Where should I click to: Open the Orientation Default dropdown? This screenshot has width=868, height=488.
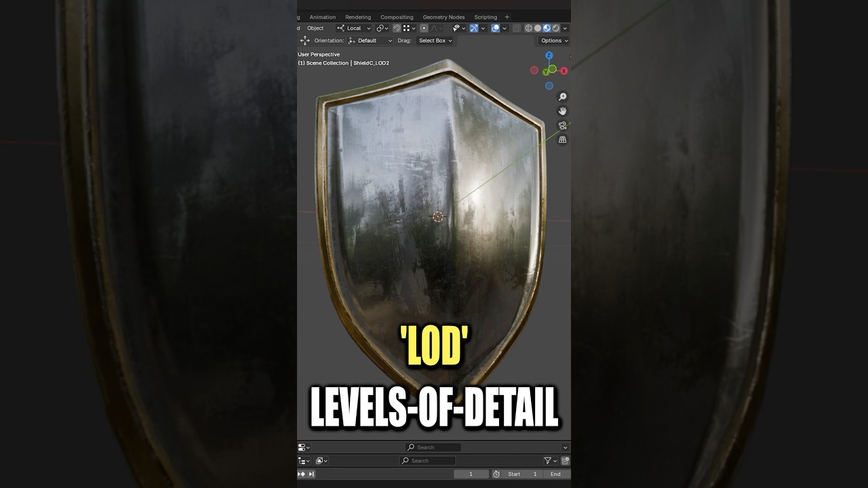(370, 41)
